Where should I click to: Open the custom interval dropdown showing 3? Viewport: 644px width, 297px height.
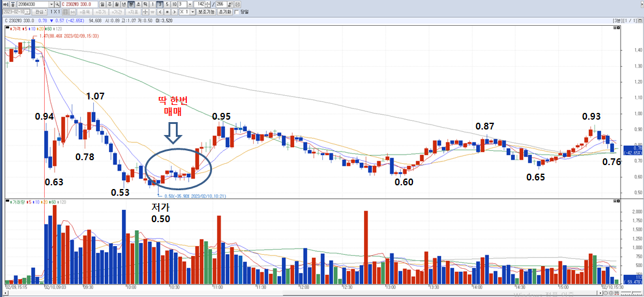click(190, 4)
